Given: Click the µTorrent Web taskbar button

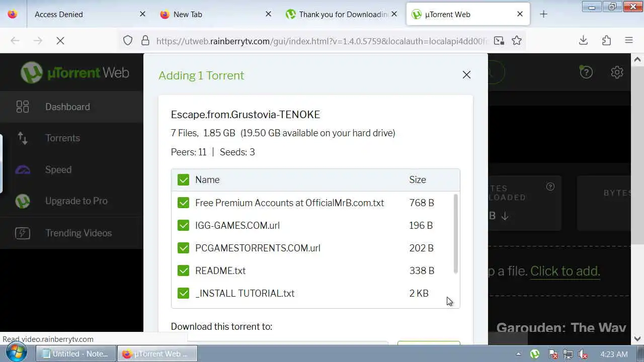Looking at the screenshot, I should click(x=157, y=354).
